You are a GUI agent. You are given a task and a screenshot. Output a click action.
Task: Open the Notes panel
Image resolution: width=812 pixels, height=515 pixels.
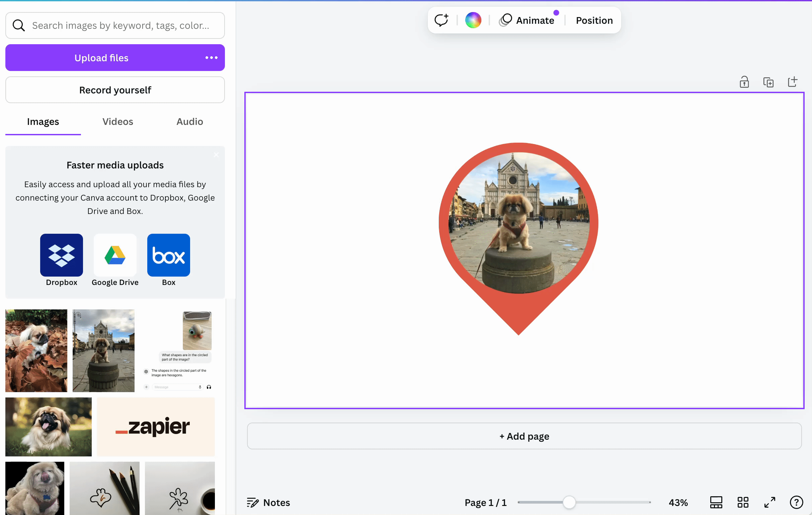tap(268, 502)
